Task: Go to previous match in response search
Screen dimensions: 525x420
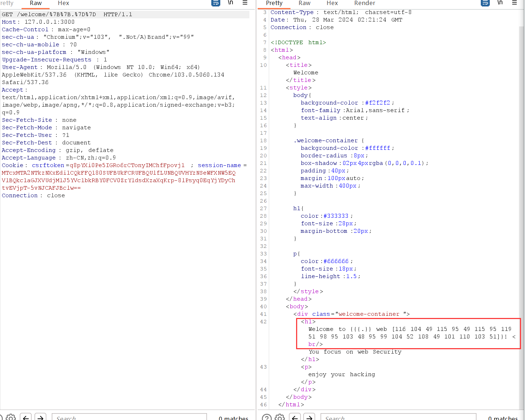Action: pyautogui.click(x=295, y=417)
